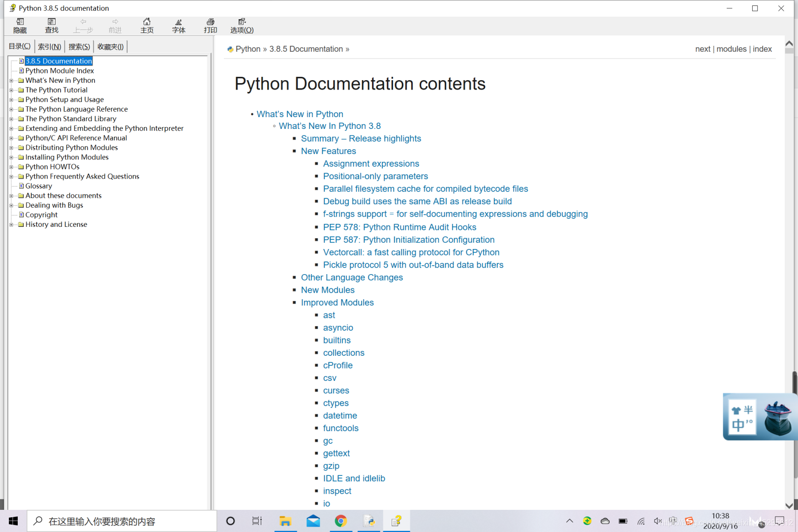Image resolution: width=798 pixels, height=532 pixels.
Task: Switch to the 目录 (Contents) tab
Action: pos(20,46)
